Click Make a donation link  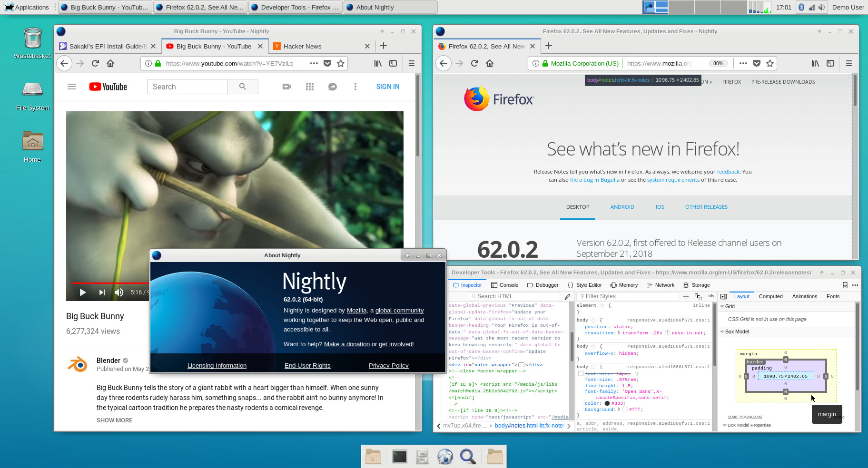click(347, 344)
